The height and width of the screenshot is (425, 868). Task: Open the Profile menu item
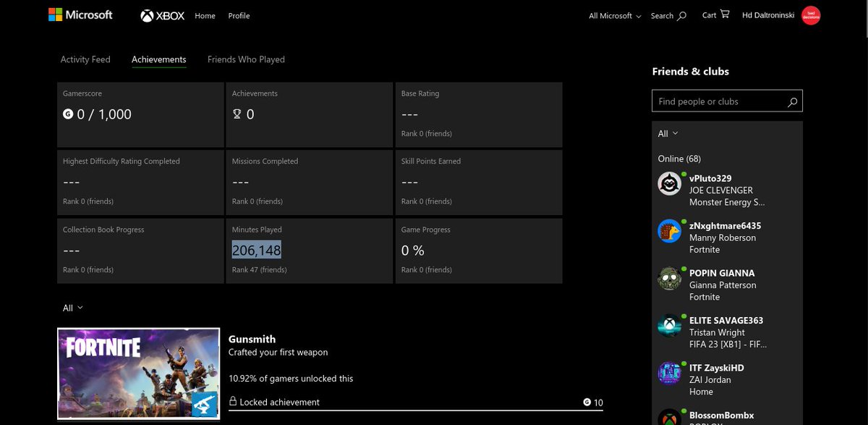tap(239, 16)
